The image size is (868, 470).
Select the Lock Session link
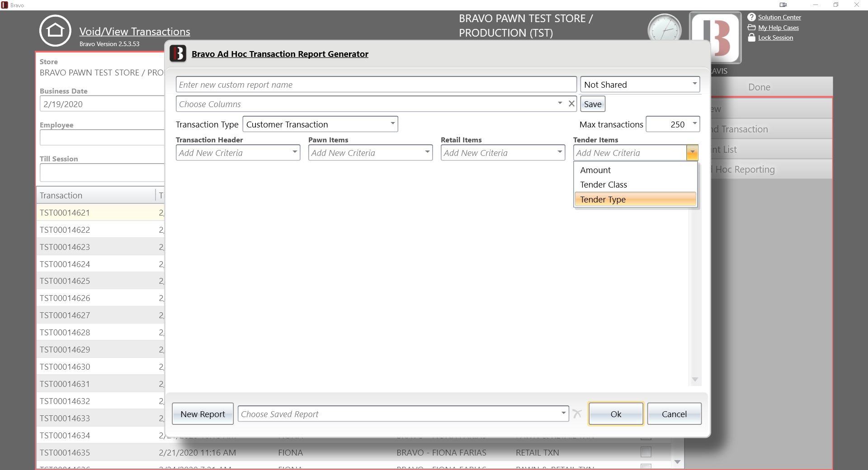(x=775, y=38)
